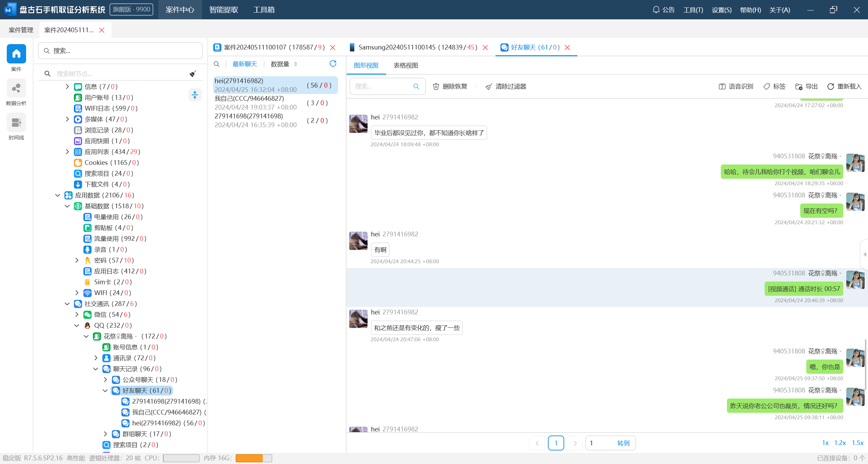This screenshot has width=868, height=464.
Task: Set zoom to 1.5x
Action: tap(857, 443)
